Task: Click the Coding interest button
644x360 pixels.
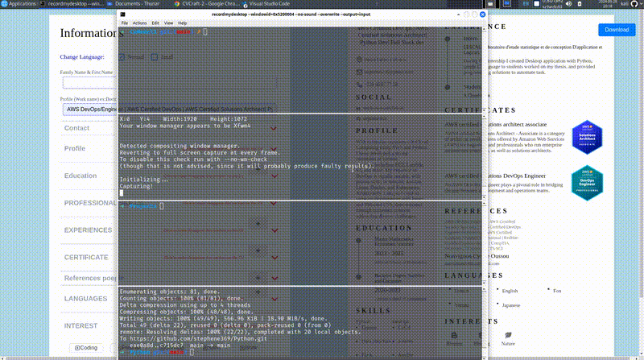Action: [86, 348]
